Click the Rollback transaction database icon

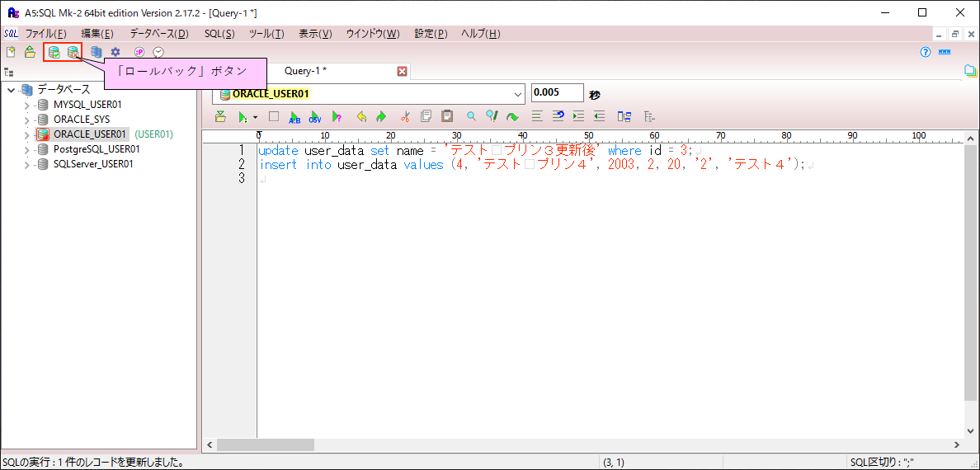click(73, 52)
